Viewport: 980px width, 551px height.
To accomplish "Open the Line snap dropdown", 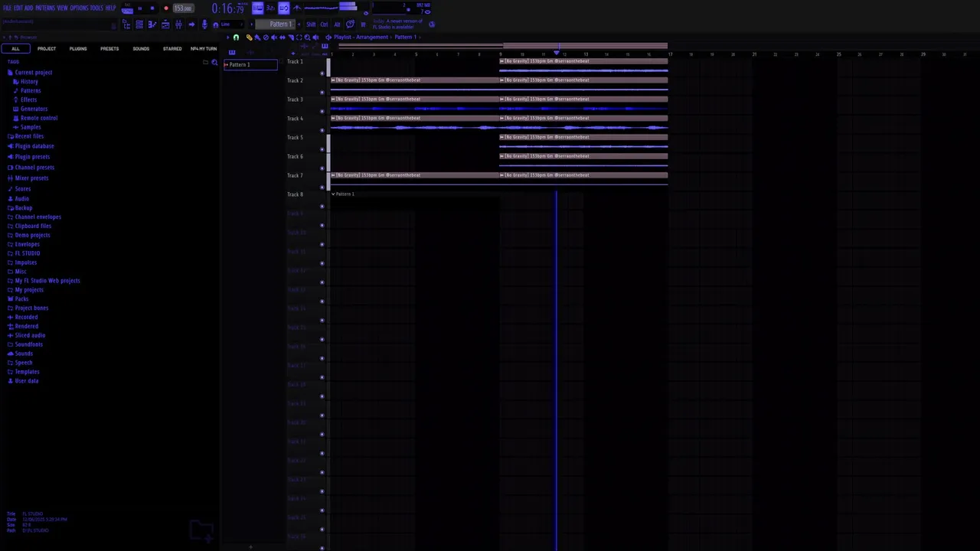I will point(232,24).
